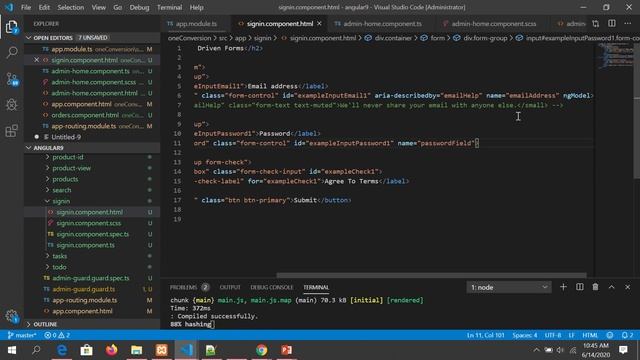Expand the search folder

coord(92,190)
